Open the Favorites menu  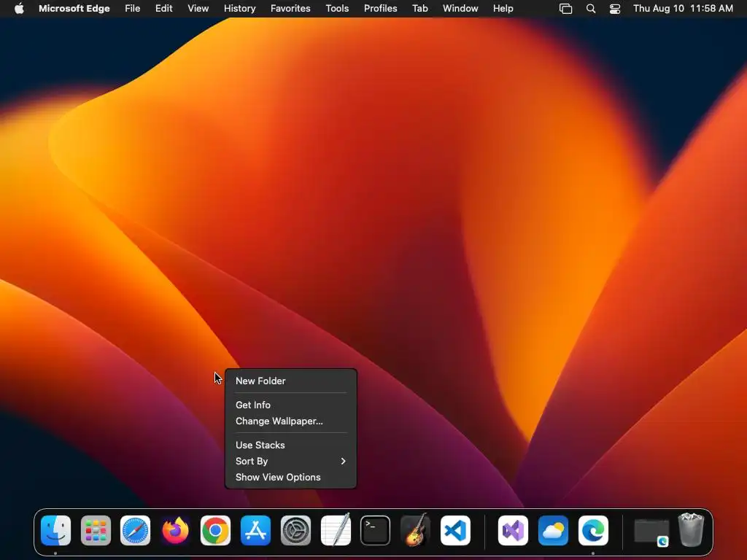click(x=290, y=8)
